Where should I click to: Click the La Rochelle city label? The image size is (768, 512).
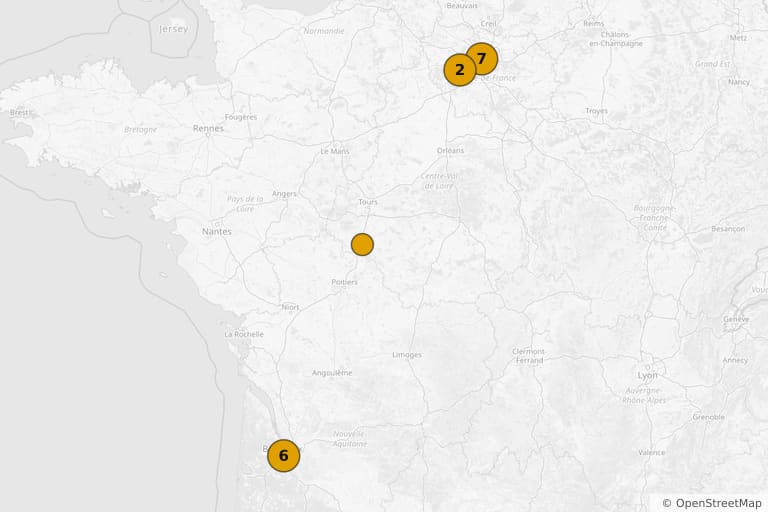click(244, 334)
